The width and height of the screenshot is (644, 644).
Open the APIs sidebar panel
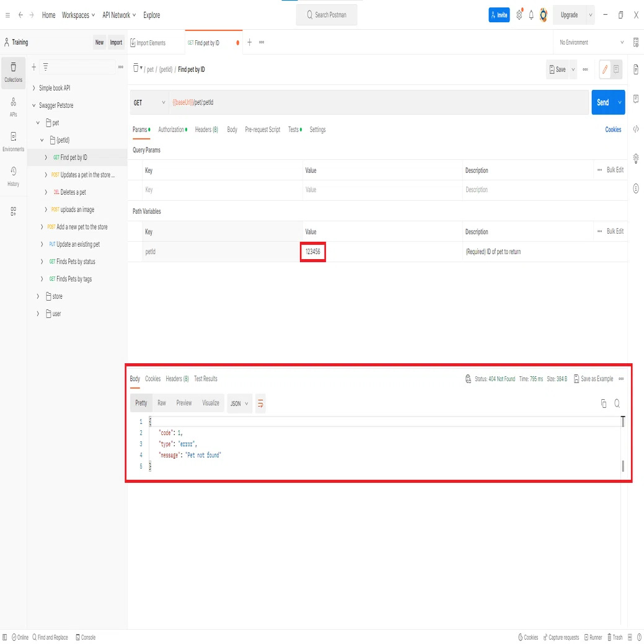[13, 107]
